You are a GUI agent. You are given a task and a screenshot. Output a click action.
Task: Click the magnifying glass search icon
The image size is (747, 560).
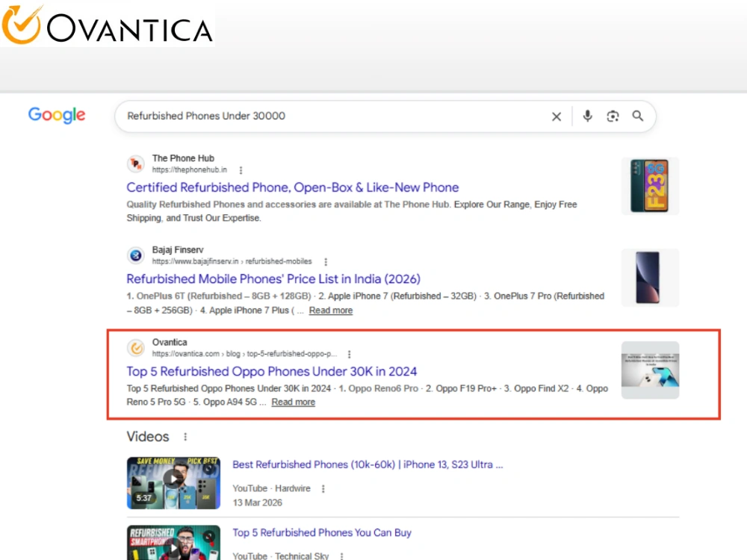pos(637,116)
